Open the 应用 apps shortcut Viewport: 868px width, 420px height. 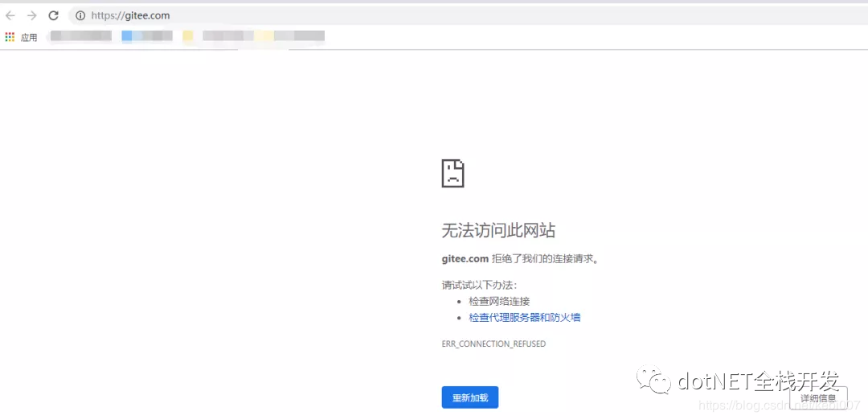(21, 37)
